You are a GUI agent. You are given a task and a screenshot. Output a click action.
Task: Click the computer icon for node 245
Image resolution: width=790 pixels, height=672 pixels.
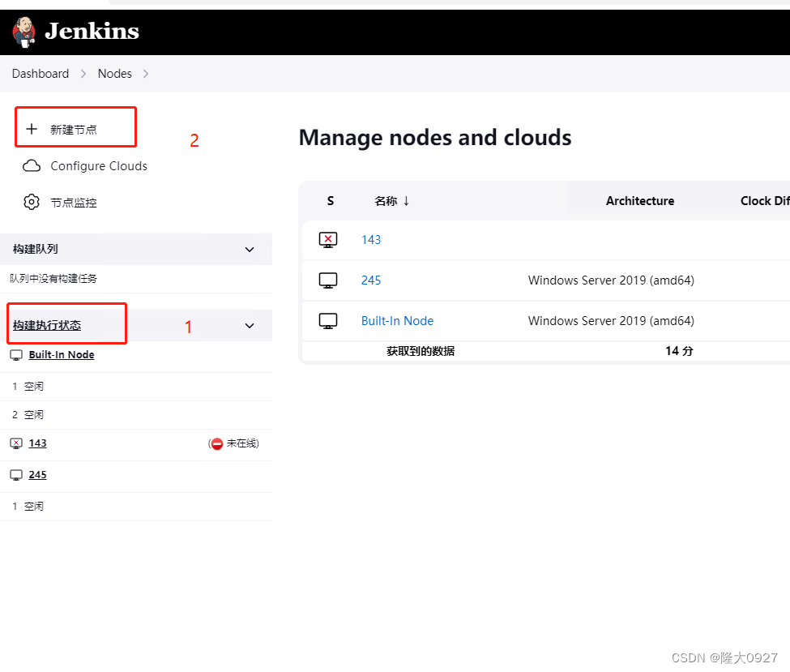point(327,280)
